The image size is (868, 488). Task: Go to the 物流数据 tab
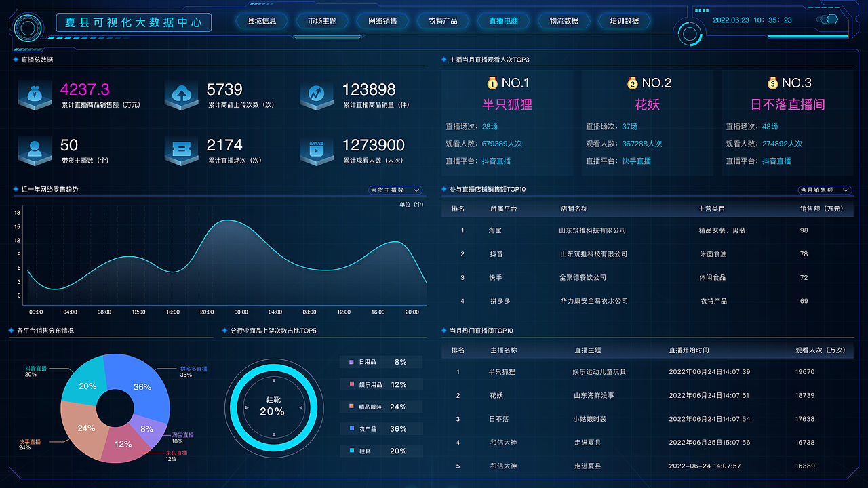tap(564, 21)
